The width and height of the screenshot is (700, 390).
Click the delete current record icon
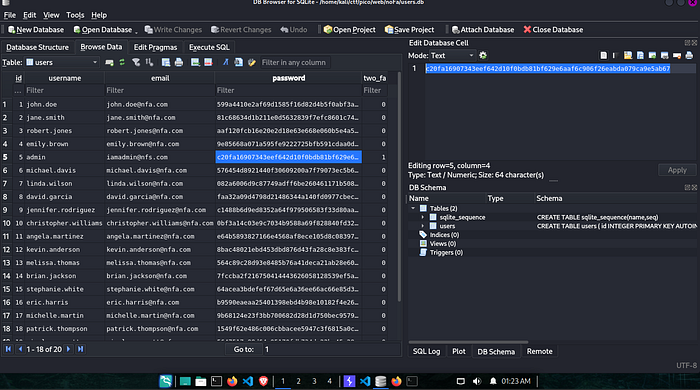tap(208, 62)
